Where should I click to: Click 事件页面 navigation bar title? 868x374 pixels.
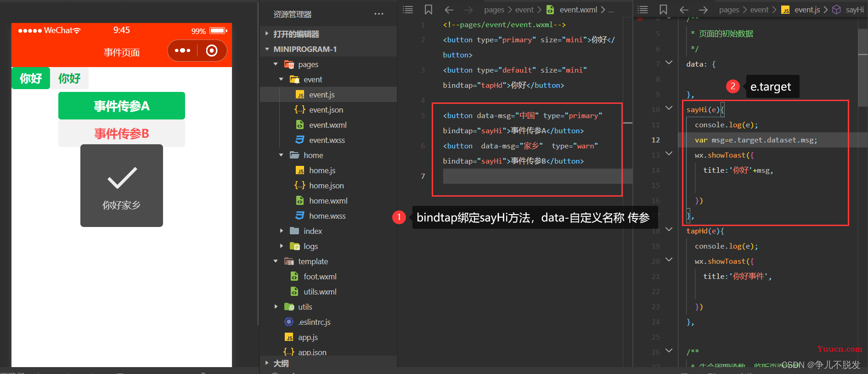click(122, 52)
